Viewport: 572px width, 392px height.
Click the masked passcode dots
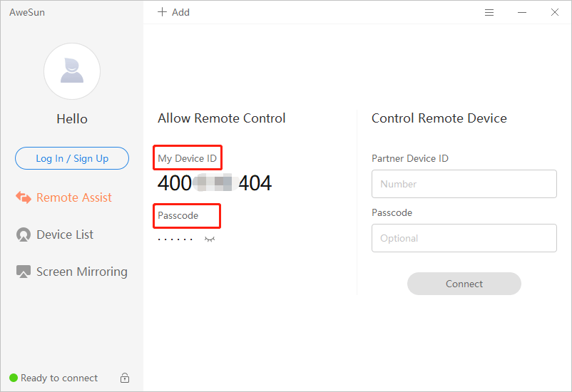[175, 239]
